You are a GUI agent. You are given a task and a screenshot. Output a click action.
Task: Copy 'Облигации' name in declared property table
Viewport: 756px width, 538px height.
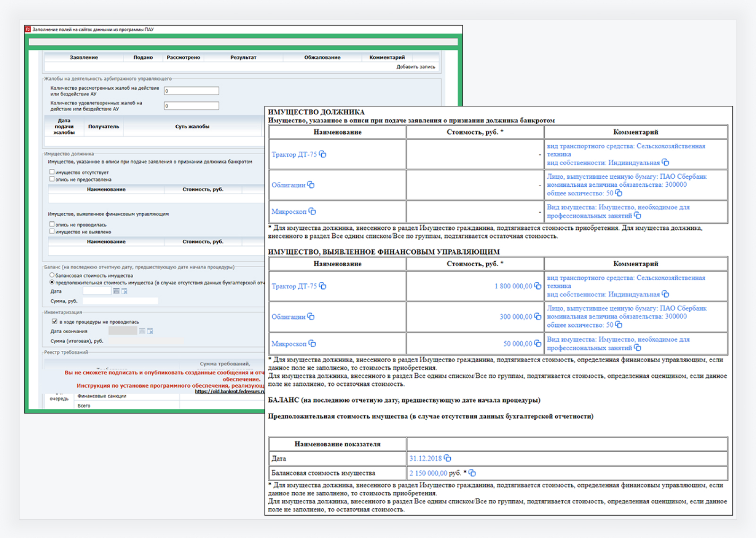point(311,185)
